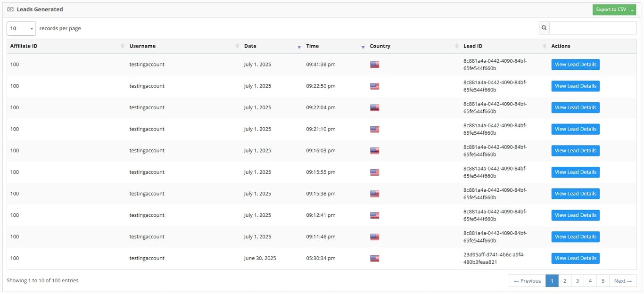Click the 09:11:46 pm time cell
Image resolution: width=644 pixels, height=294 pixels.
pyautogui.click(x=321, y=237)
